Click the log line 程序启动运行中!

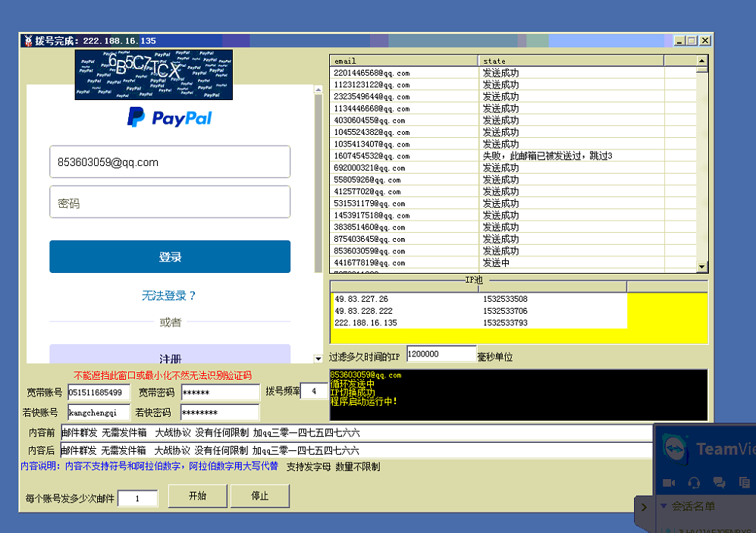coord(364,401)
